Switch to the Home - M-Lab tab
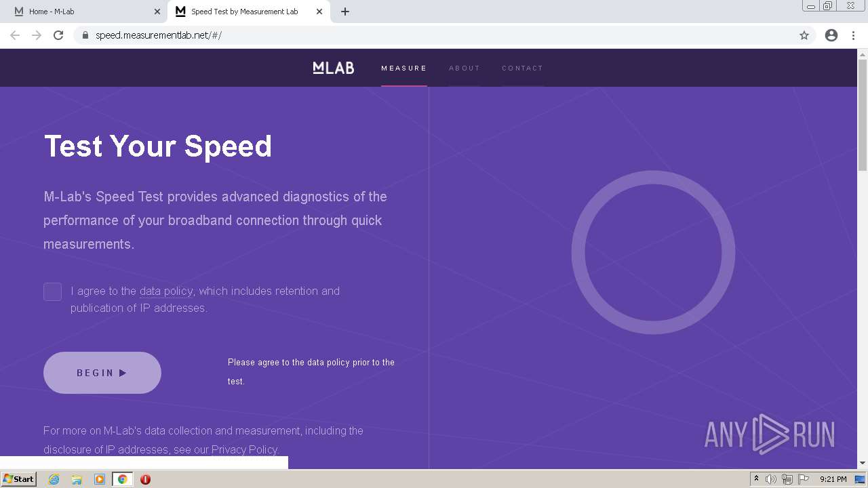 point(86,12)
